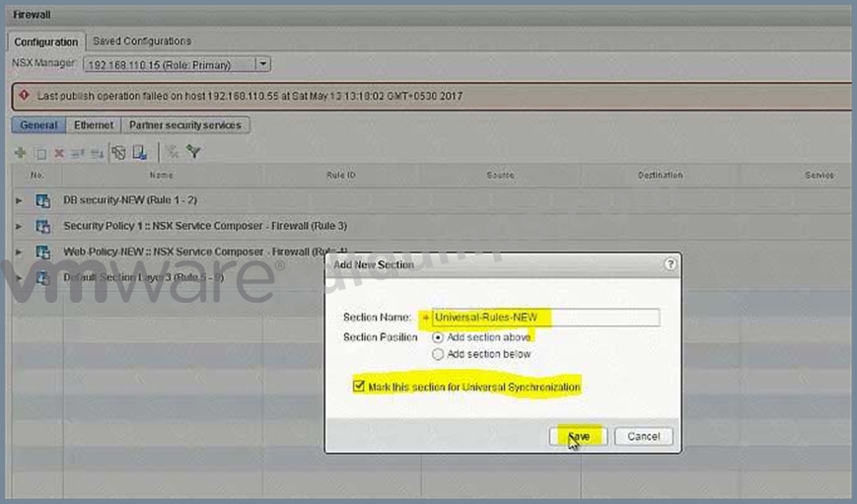
Task: Click the Web Policy NEW section icon
Action: click(42, 252)
